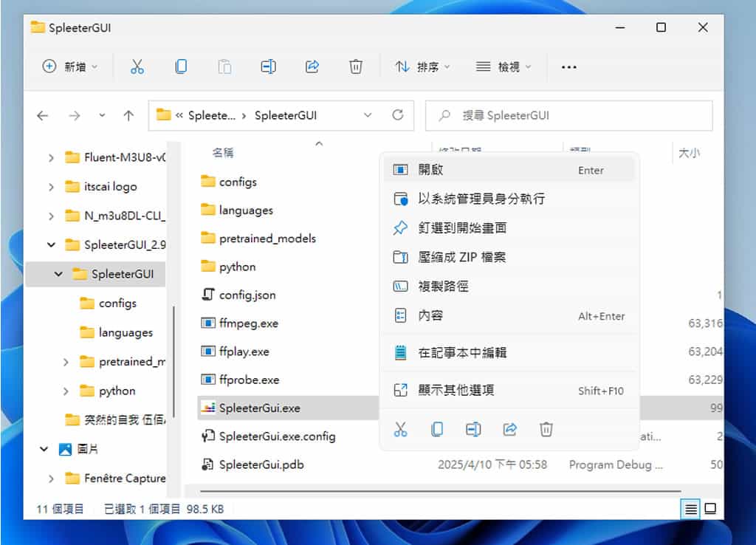Click the Cut scissors icon in the context menu
Screen dimensions: 756x545
pos(401,429)
